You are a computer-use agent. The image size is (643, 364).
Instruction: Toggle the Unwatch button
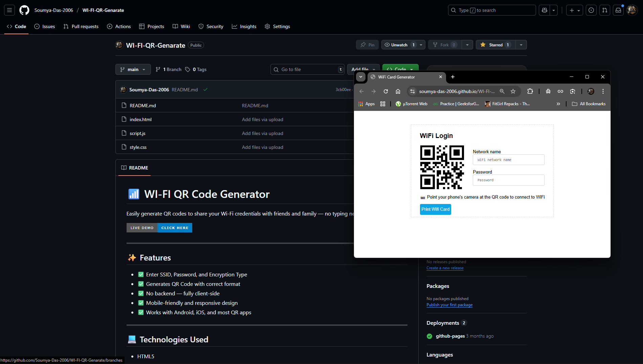399,45
